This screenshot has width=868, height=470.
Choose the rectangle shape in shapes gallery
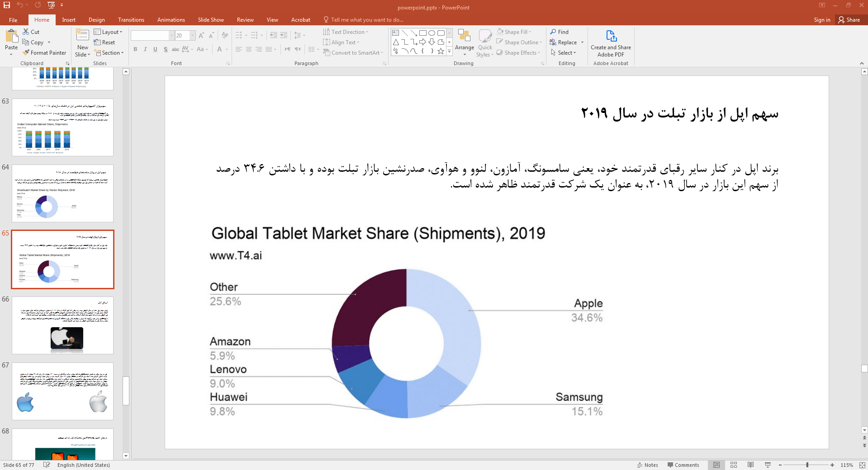[423, 33]
